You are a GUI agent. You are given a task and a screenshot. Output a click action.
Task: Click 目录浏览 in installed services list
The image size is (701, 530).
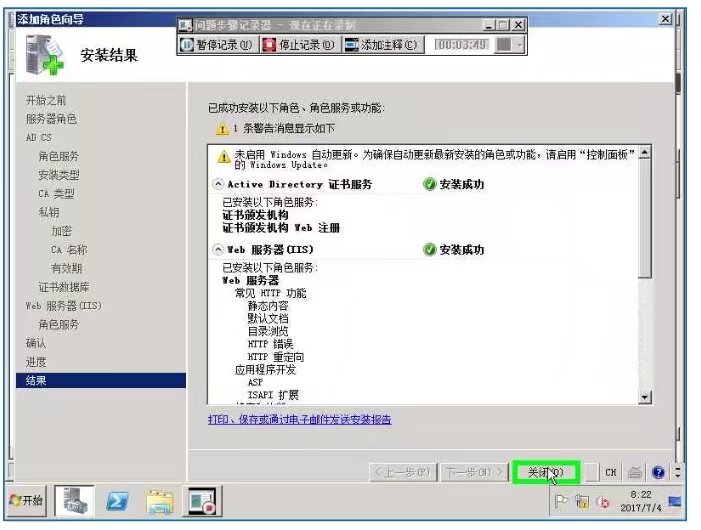pyautogui.click(x=268, y=331)
